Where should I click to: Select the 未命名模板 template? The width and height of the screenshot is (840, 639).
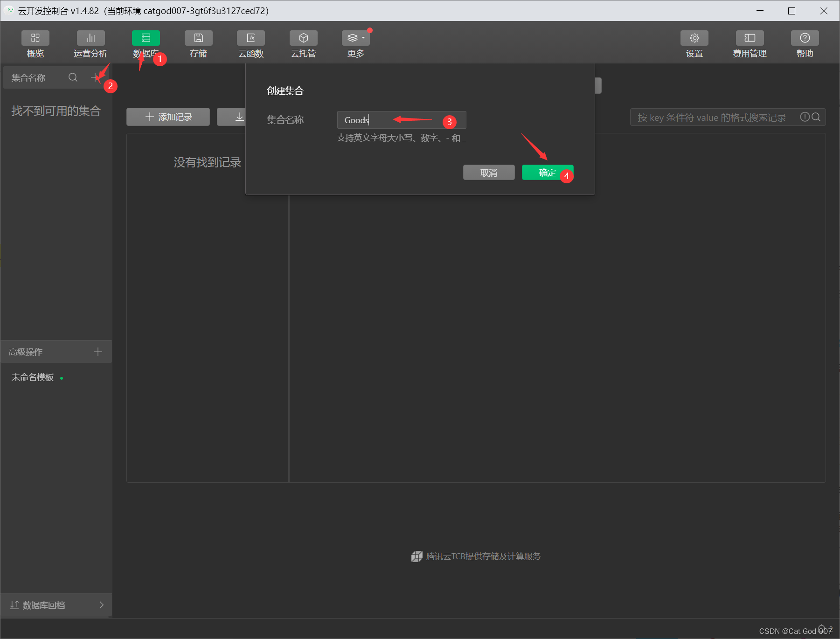point(33,377)
